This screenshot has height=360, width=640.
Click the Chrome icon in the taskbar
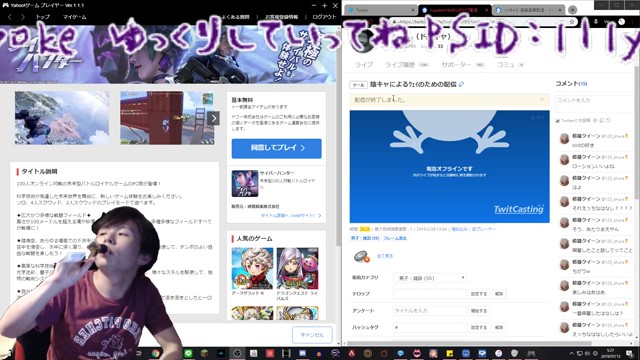[x=156, y=353]
